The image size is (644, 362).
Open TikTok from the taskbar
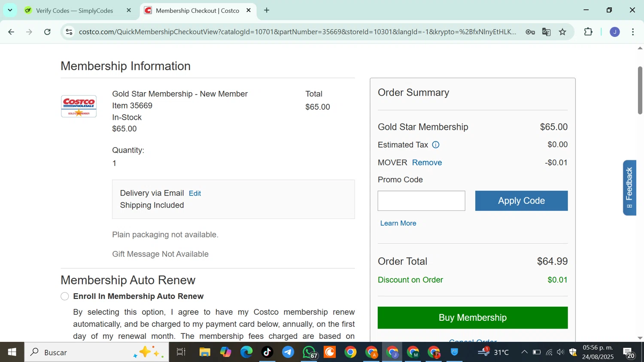pyautogui.click(x=267, y=352)
